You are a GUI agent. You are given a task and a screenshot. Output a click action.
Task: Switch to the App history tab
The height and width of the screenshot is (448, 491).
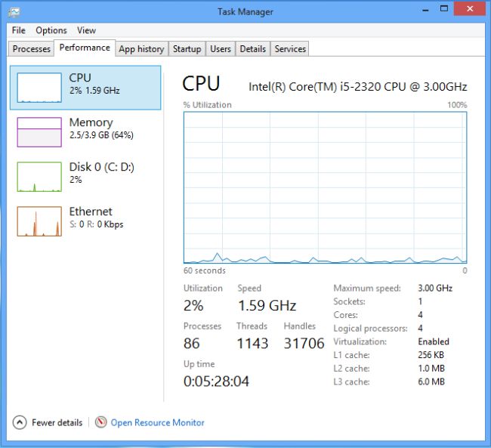click(141, 49)
